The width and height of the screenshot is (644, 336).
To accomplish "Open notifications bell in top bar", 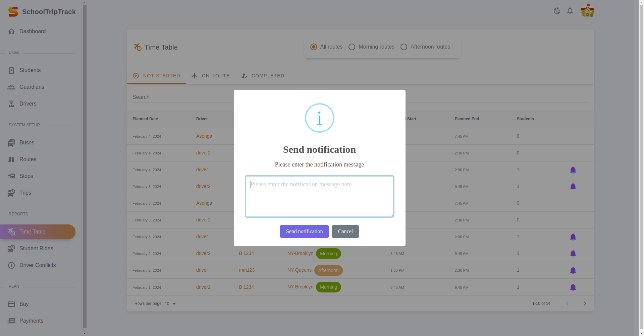I will pyautogui.click(x=570, y=11).
